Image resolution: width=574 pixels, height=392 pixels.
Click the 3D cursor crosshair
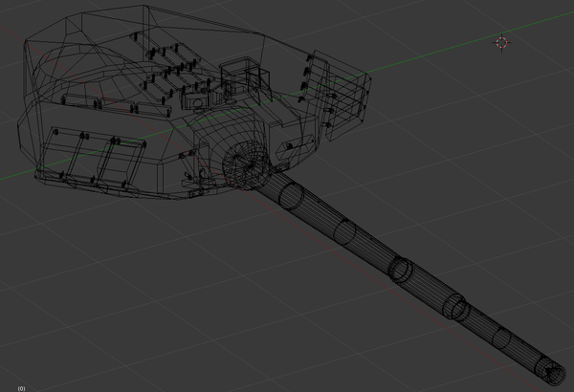pyautogui.click(x=502, y=42)
